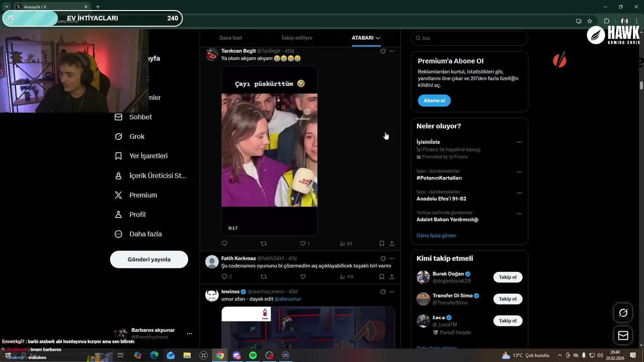The width and height of the screenshot is (644, 362).
Task: Open a new browser tab
Action: tap(98, 7)
